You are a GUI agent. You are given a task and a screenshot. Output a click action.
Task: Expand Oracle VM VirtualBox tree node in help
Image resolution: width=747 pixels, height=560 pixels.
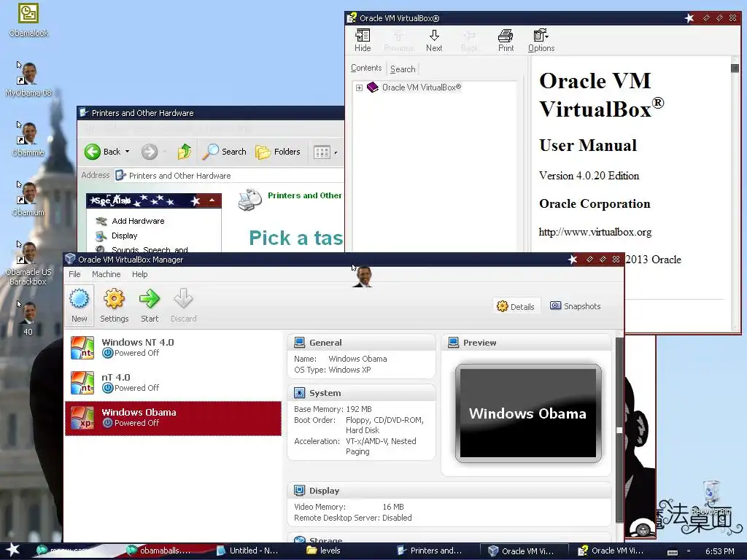(359, 87)
